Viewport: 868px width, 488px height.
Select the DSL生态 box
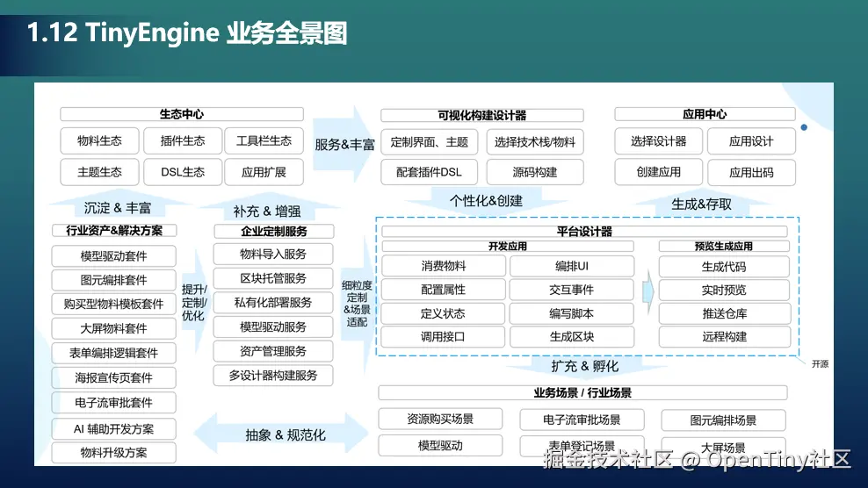[183, 172]
